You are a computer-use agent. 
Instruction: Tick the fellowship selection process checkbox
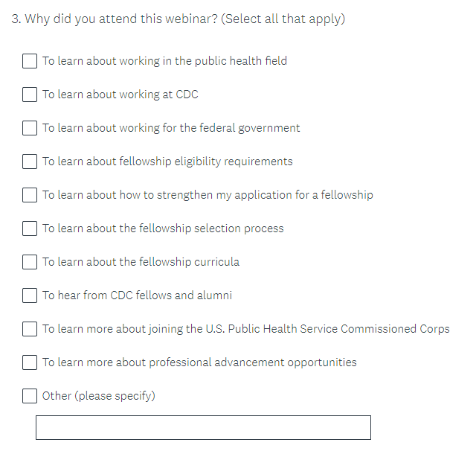[30, 228]
